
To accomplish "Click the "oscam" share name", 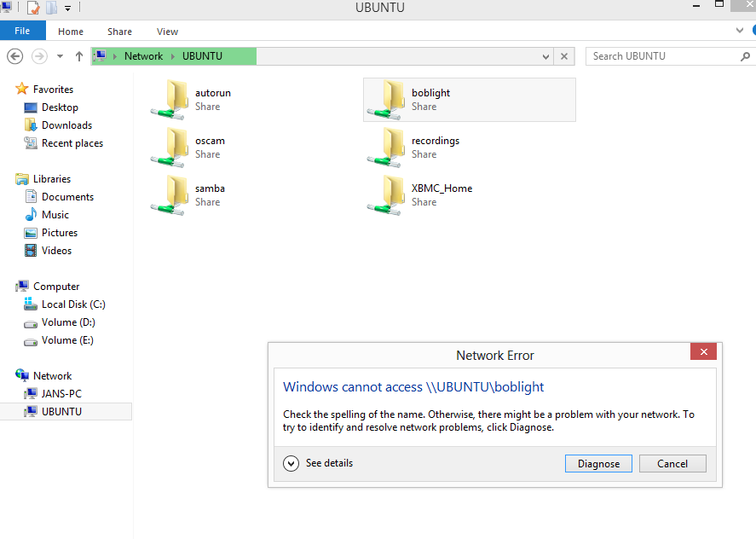I will [x=210, y=141].
